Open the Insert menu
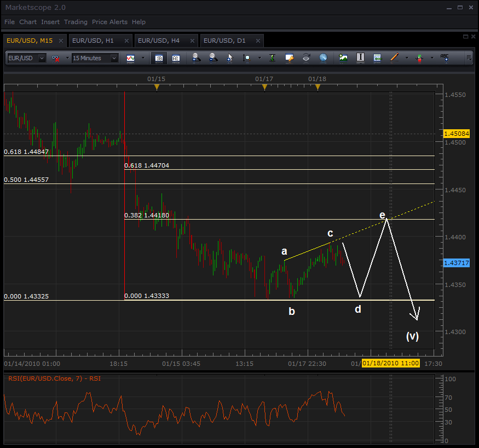This screenshot has height=448, width=479. pos(50,22)
